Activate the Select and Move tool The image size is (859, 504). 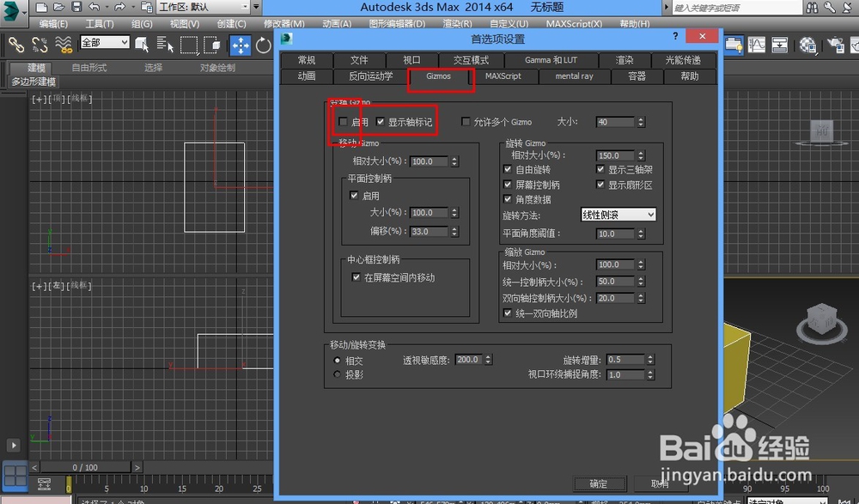pyautogui.click(x=240, y=45)
